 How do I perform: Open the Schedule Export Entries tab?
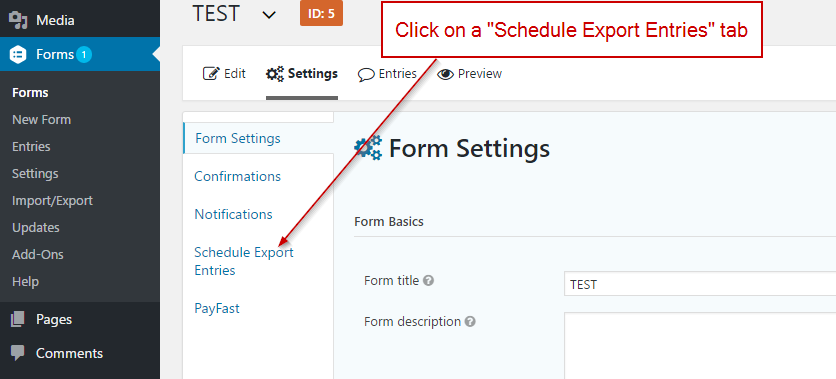[244, 261]
